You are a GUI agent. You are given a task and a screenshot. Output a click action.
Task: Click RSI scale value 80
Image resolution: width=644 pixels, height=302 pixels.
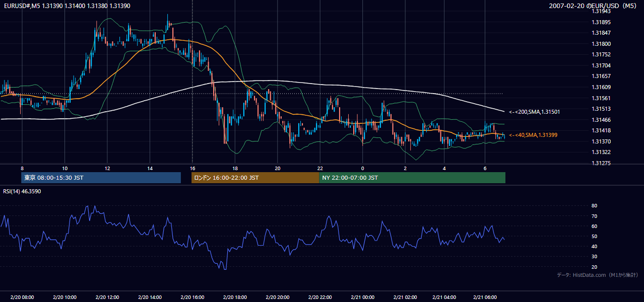[x=595, y=206]
